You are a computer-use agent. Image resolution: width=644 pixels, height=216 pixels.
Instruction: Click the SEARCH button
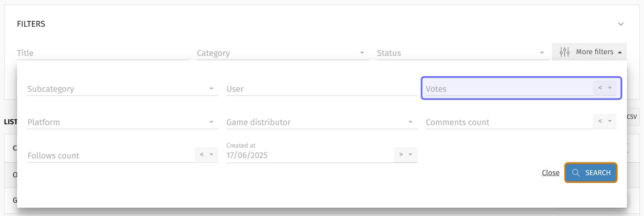click(591, 173)
